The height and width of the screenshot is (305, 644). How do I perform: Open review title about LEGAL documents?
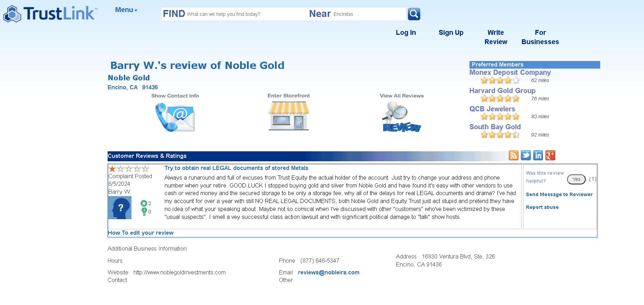[236, 168]
